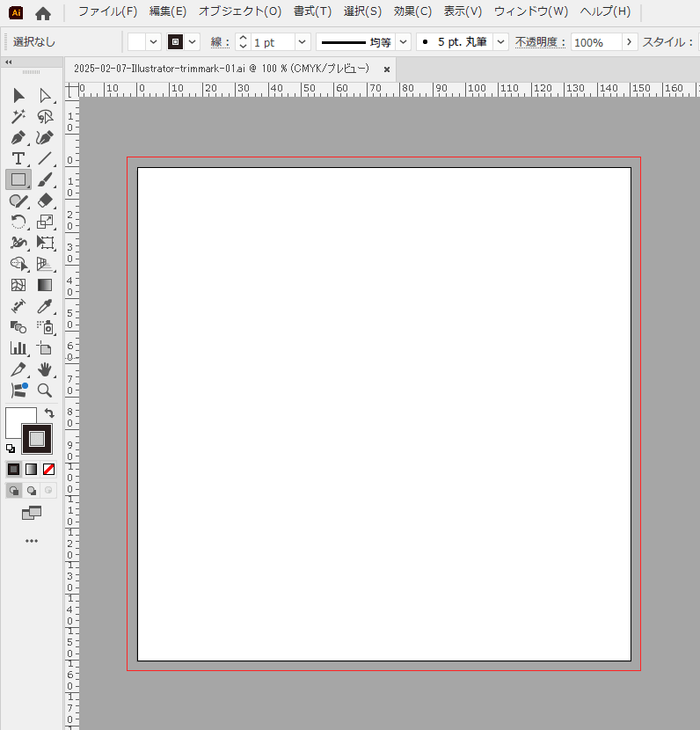Swap fill and stroke colors arrow
The image size is (700, 730).
click(x=49, y=413)
